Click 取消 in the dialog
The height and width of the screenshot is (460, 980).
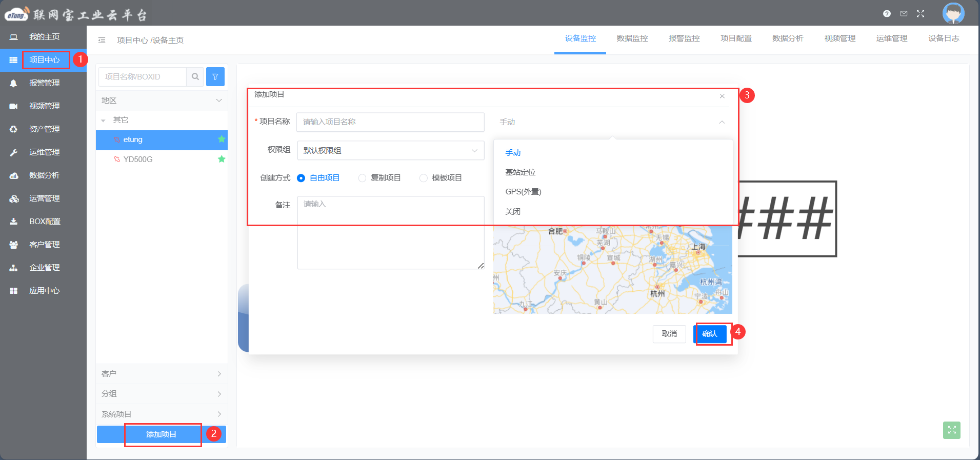(x=669, y=334)
